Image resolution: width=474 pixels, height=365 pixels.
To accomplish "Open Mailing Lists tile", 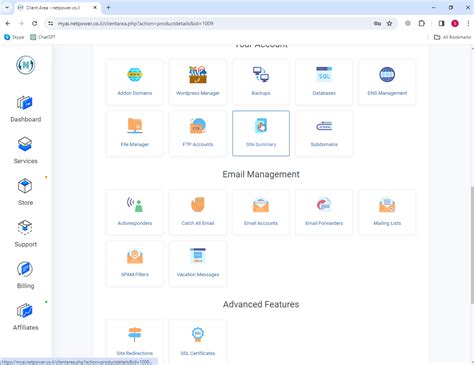I will 387,212.
